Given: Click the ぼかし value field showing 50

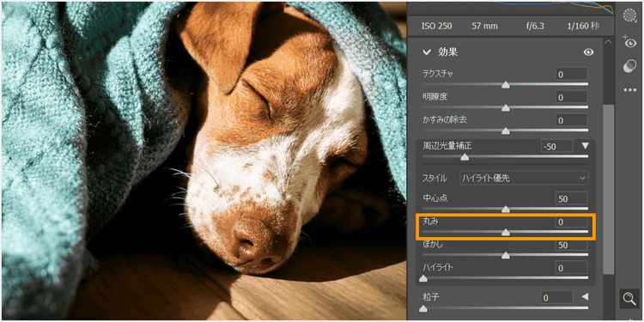Looking at the screenshot, I should 571,246.
